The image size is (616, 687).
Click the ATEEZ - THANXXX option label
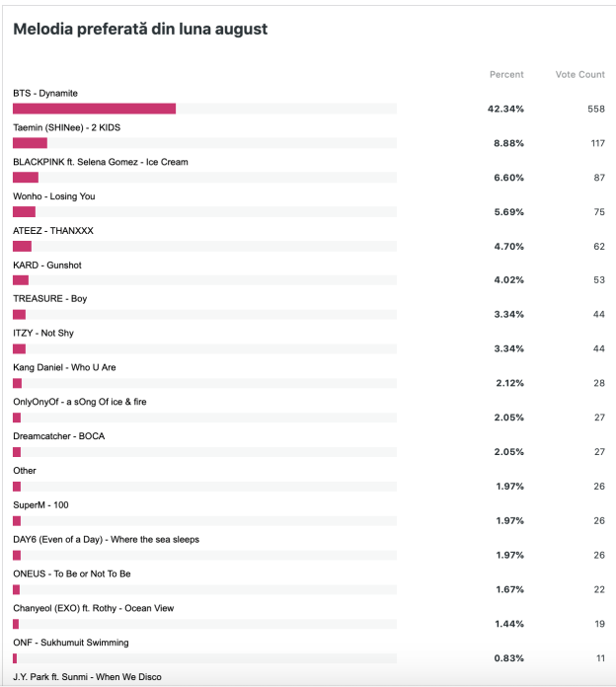coord(51,230)
